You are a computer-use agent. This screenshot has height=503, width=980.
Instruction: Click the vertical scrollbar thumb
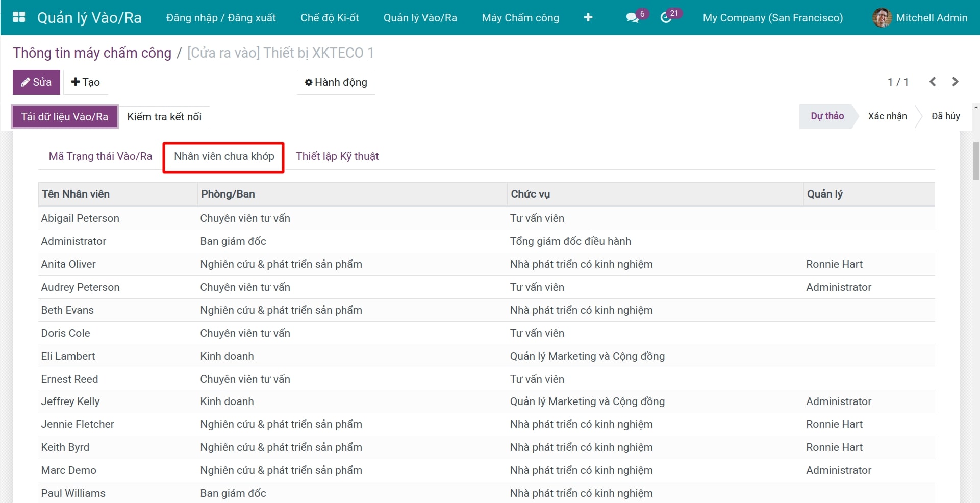click(976, 161)
